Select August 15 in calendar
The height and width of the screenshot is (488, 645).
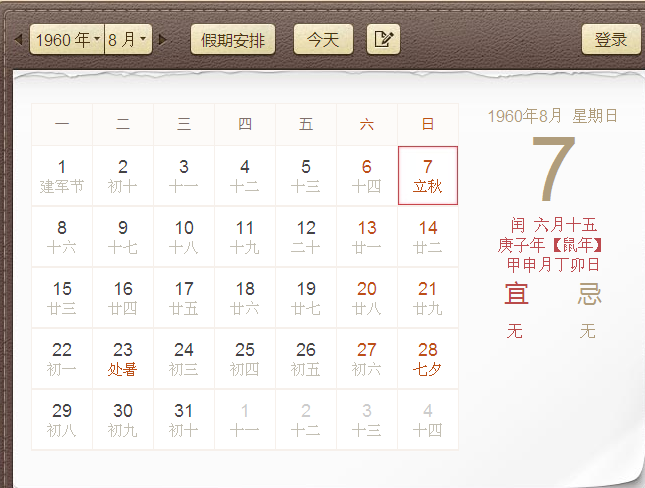pyautogui.click(x=62, y=298)
